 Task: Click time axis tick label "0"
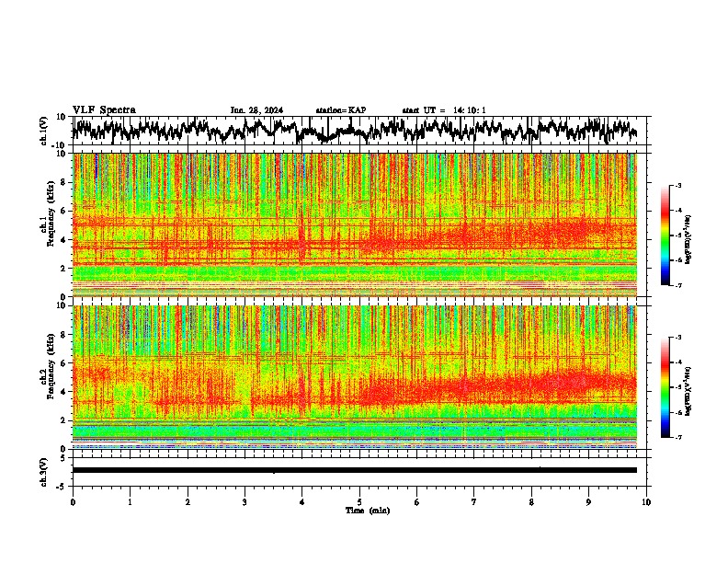pos(73,502)
